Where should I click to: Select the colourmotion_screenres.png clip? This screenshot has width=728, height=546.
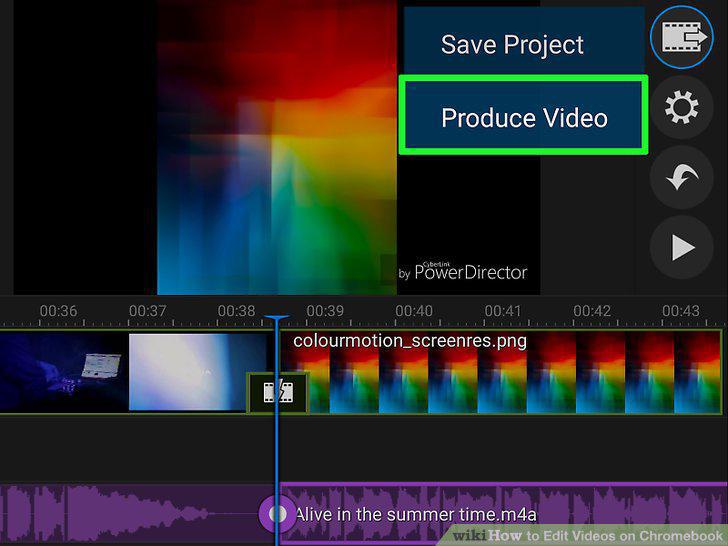500,372
